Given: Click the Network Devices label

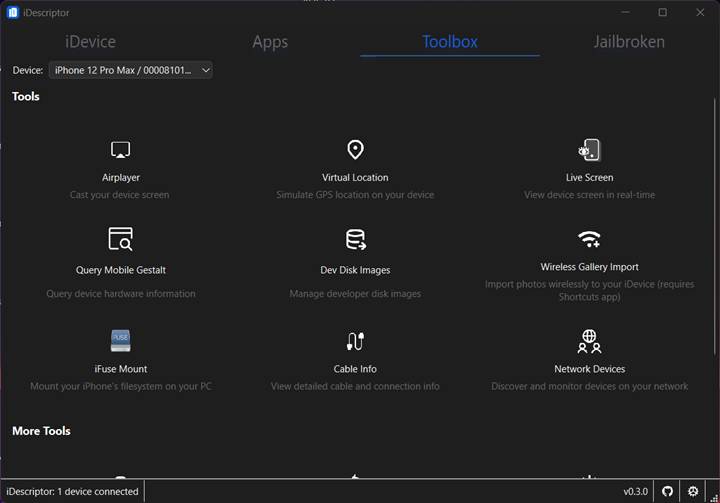Looking at the screenshot, I should [x=589, y=369].
